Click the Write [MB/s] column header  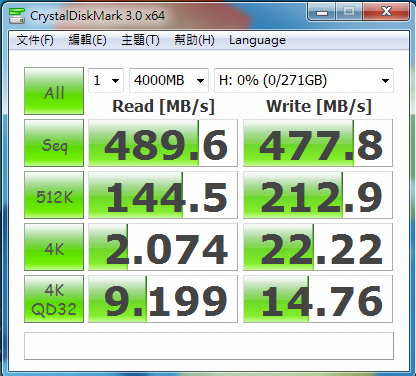[319, 107]
